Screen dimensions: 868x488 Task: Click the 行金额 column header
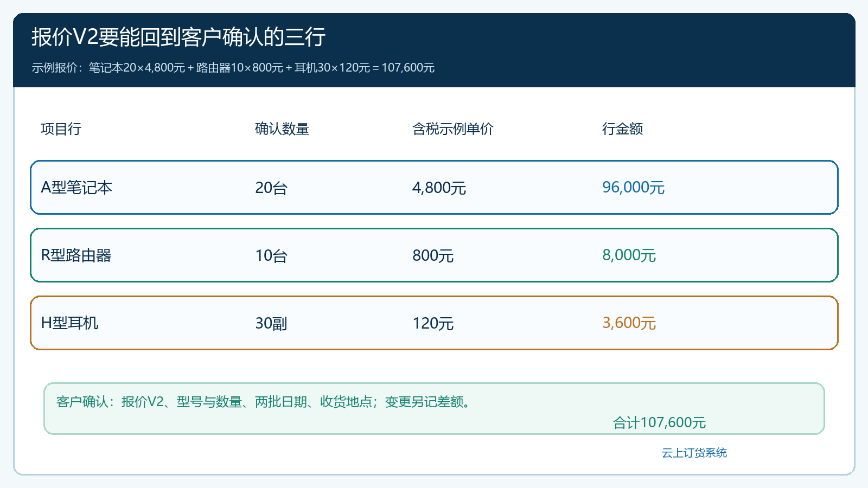pyautogui.click(x=623, y=129)
